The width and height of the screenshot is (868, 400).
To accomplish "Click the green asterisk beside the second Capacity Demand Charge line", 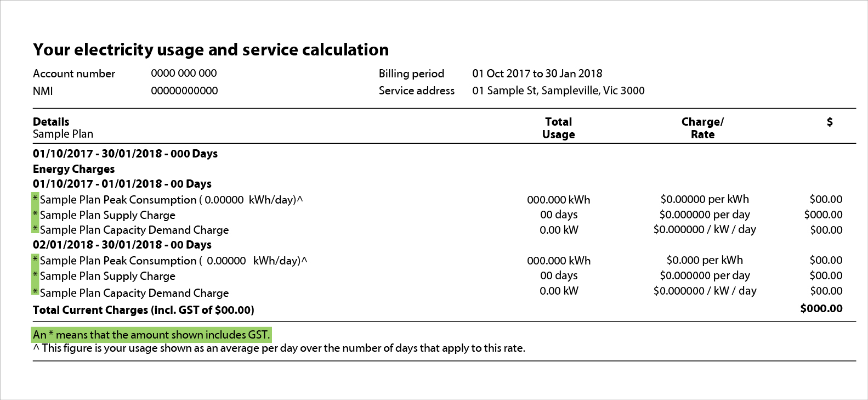I will [x=35, y=291].
